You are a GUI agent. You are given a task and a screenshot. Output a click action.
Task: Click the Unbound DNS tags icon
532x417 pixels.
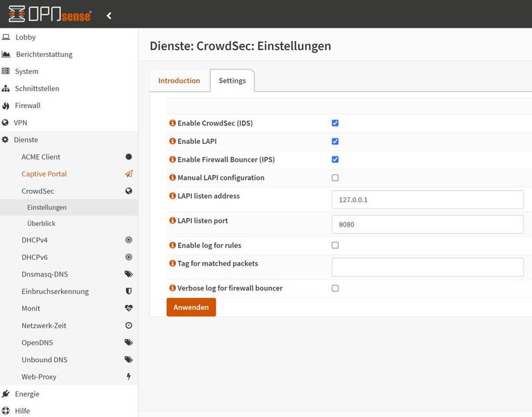pyautogui.click(x=129, y=359)
